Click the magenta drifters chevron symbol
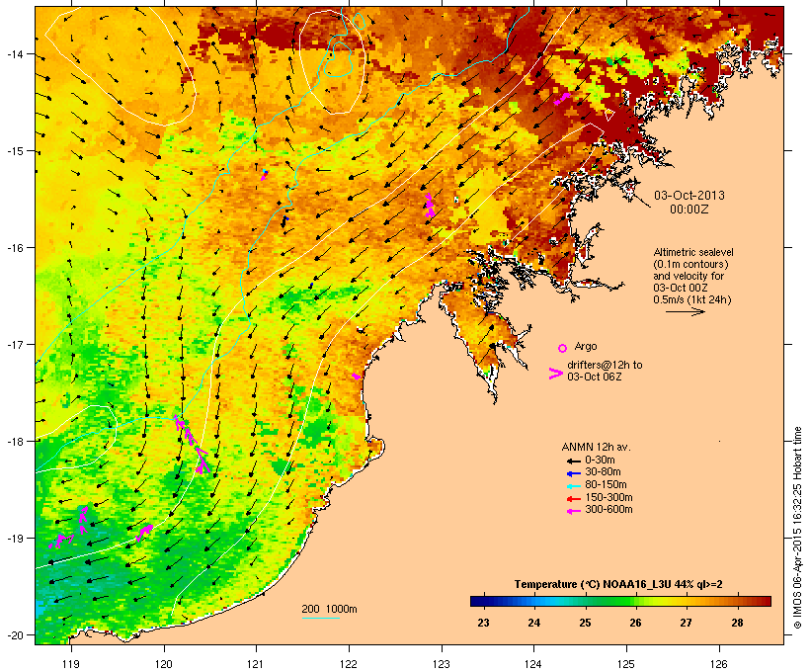Viewport: 810px width, 672px height. click(555, 374)
